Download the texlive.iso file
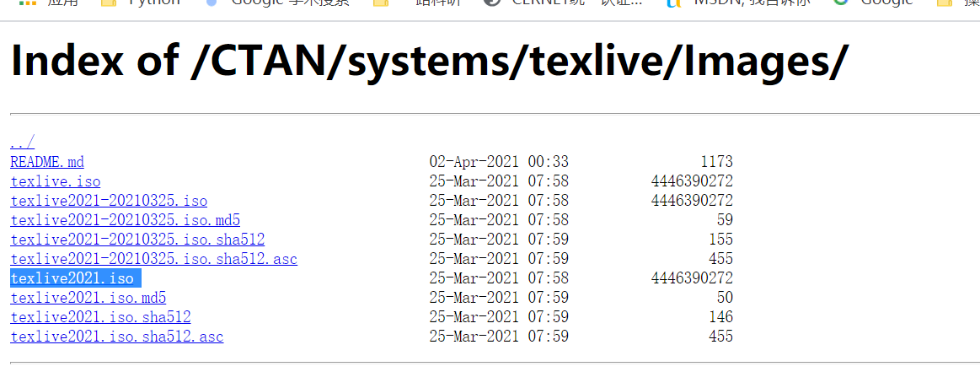980x388 pixels. (x=56, y=181)
